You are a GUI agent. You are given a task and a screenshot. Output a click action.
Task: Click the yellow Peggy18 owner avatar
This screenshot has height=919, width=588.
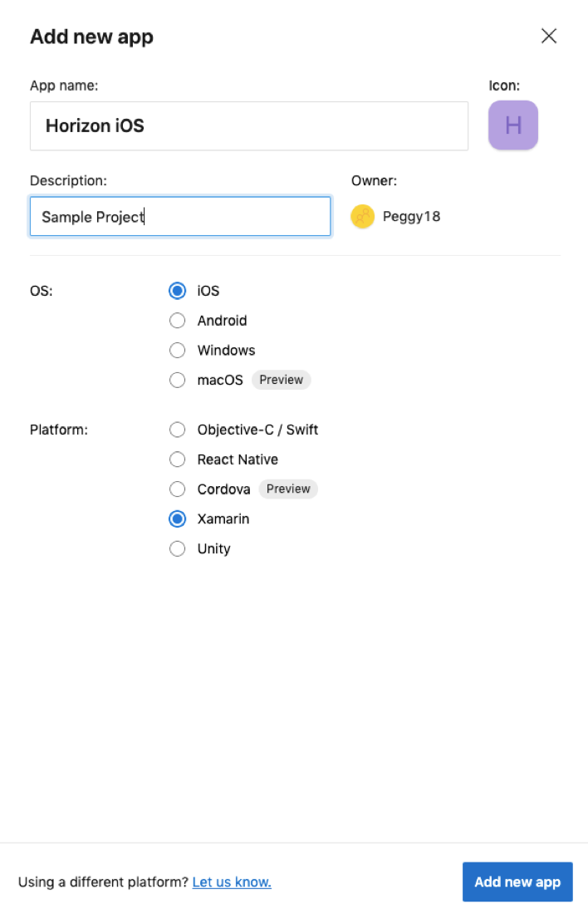click(363, 216)
